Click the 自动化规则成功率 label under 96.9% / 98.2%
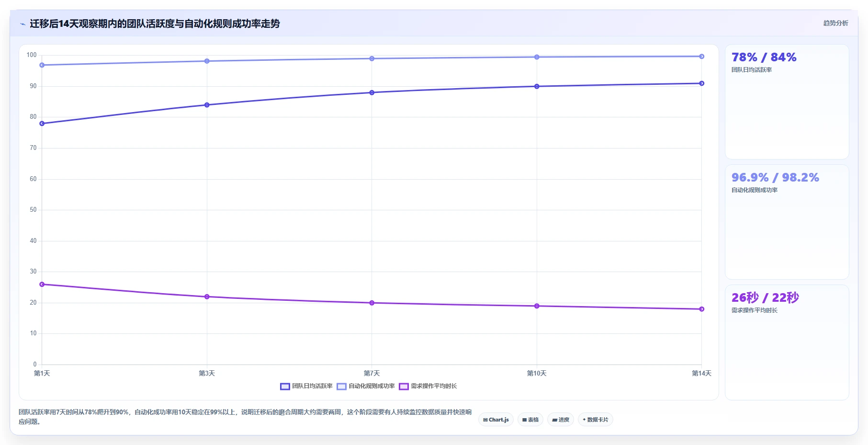 click(x=755, y=190)
